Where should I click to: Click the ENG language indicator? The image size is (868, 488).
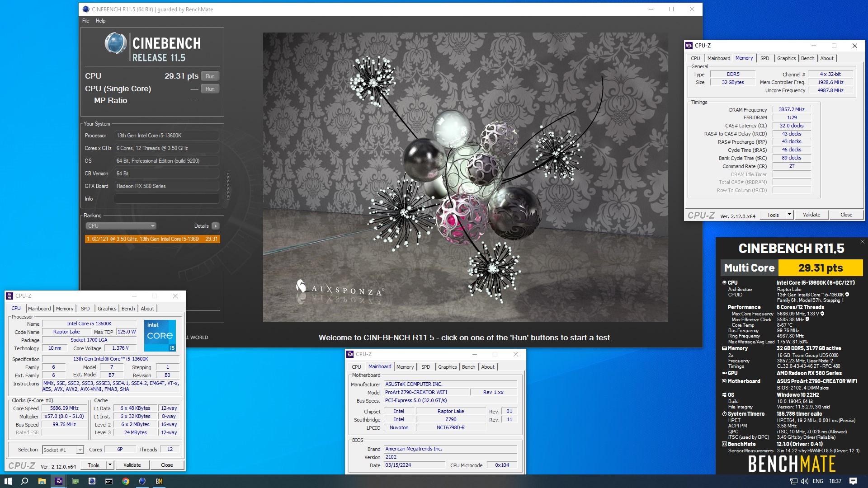click(818, 481)
